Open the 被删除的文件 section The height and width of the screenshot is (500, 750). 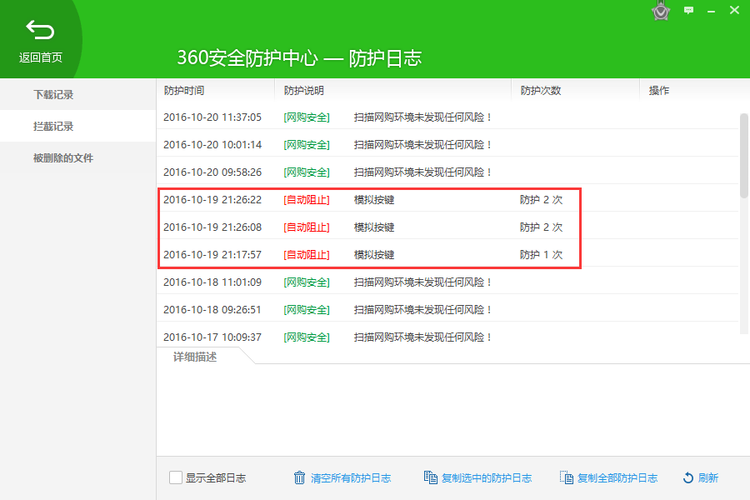tap(78, 157)
